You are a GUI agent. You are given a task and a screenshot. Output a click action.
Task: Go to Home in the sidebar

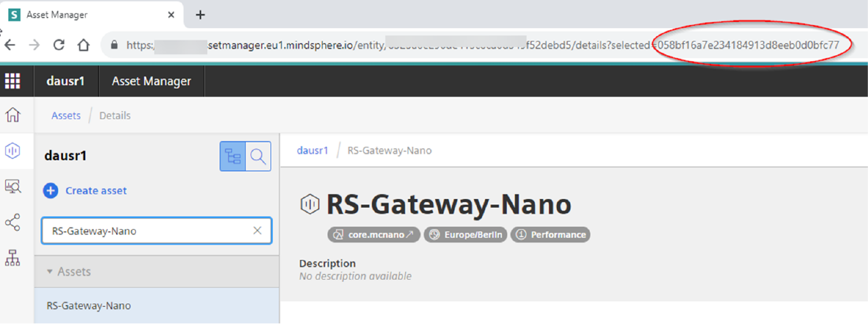pos(12,115)
